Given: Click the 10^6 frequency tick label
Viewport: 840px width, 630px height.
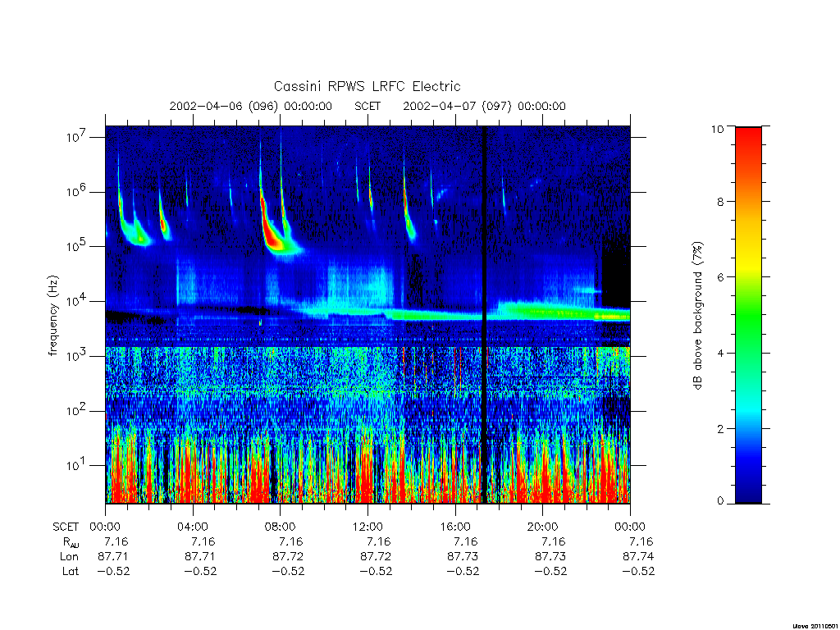Looking at the screenshot, I should tap(76, 192).
